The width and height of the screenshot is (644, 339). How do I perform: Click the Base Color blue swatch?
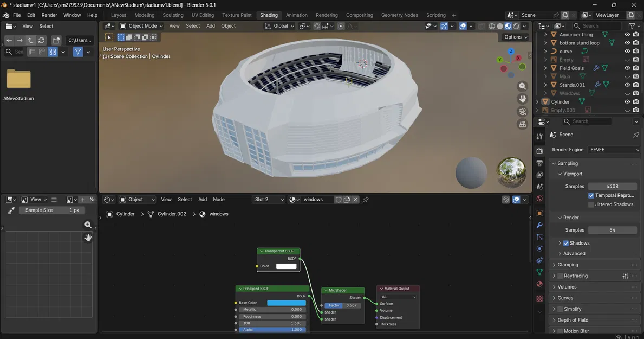286,303
